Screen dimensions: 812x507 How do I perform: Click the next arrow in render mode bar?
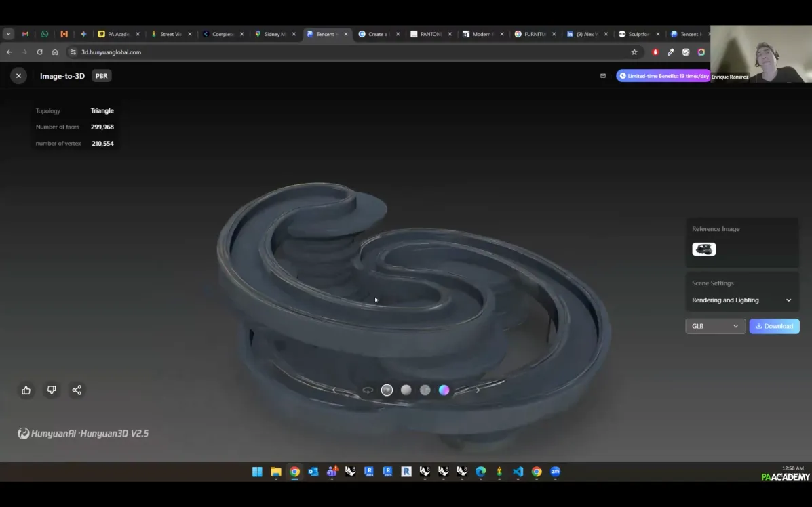click(x=478, y=390)
